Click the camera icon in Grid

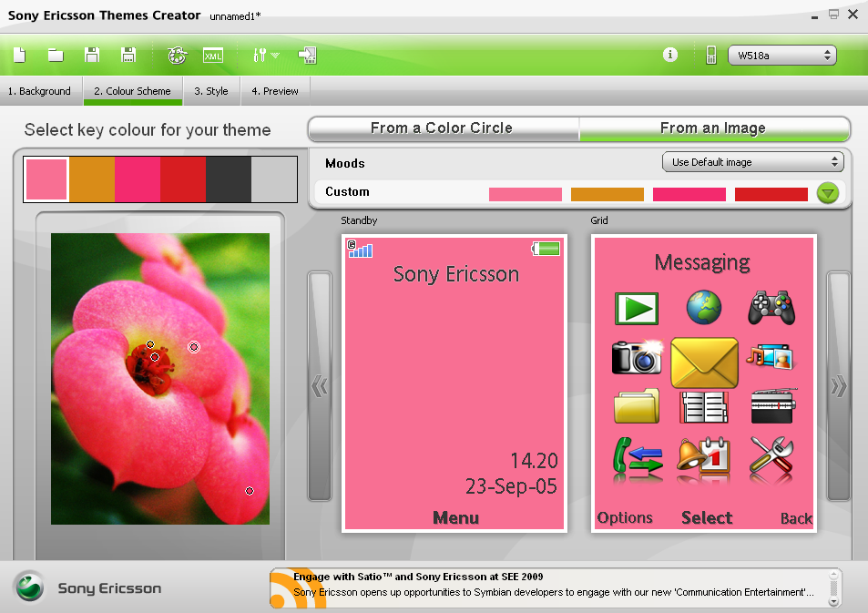638,357
